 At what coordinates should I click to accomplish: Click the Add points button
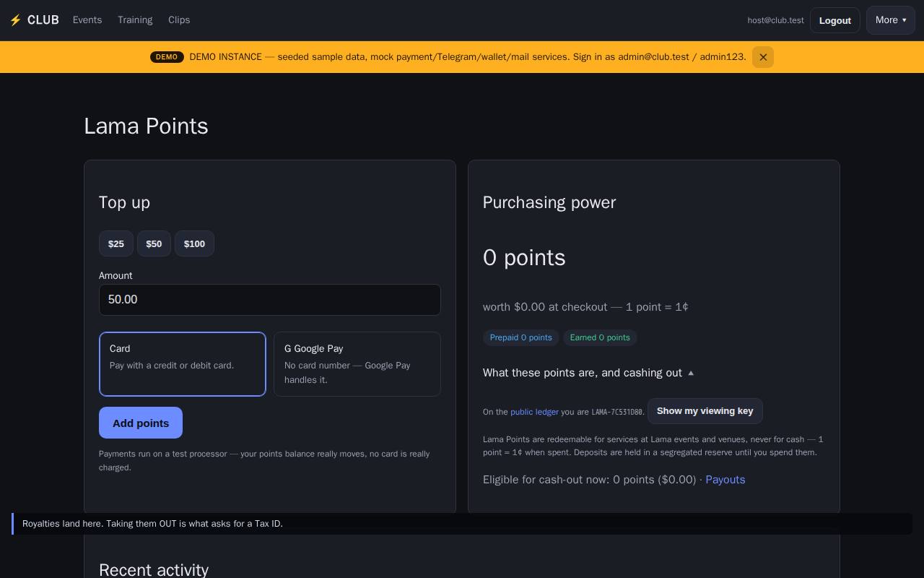tap(141, 423)
